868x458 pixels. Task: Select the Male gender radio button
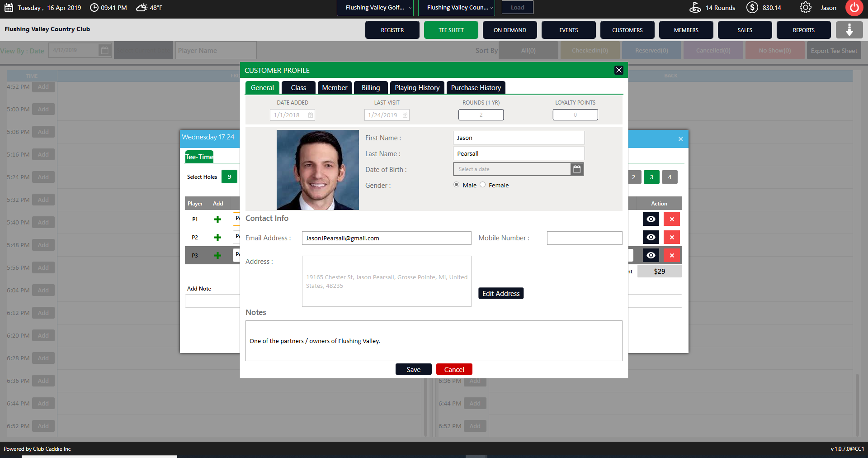(x=457, y=185)
